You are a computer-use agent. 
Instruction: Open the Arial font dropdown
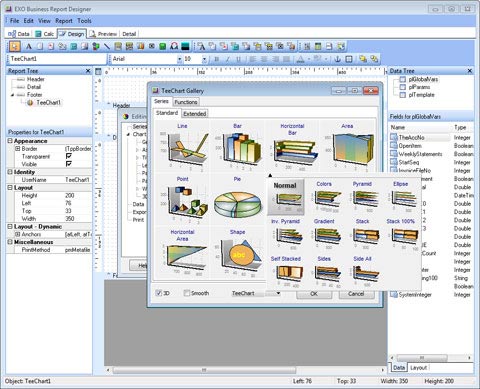pos(180,59)
